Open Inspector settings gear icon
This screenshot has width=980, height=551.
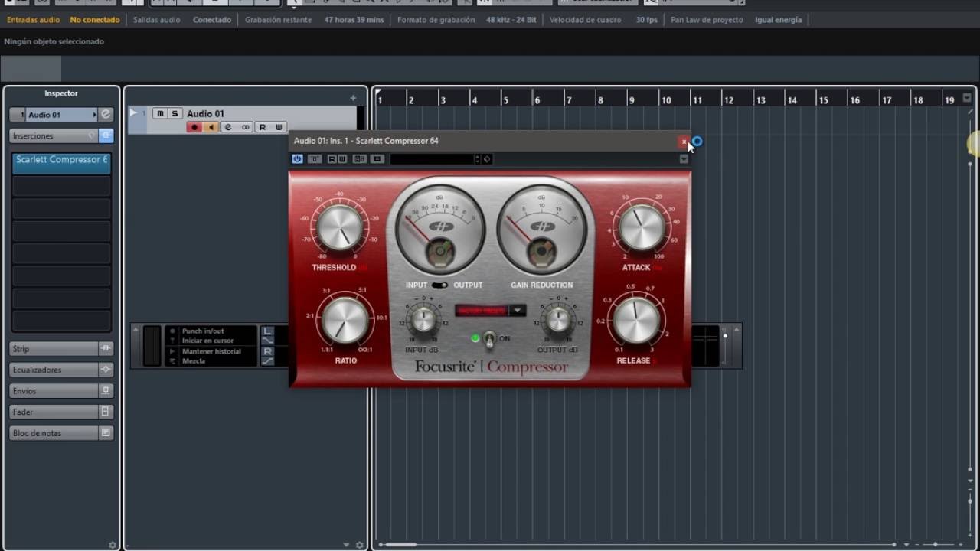coord(113,546)
